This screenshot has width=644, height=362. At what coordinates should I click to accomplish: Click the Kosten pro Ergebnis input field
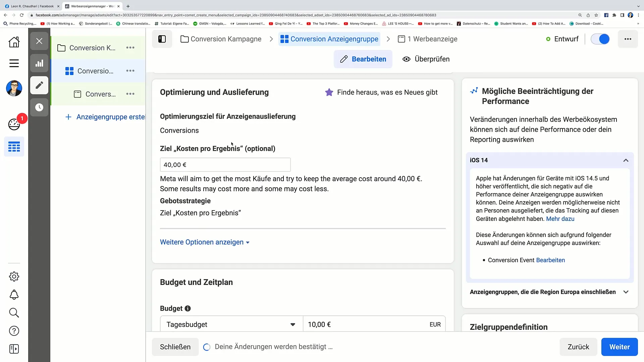click(x=225, y=165)
